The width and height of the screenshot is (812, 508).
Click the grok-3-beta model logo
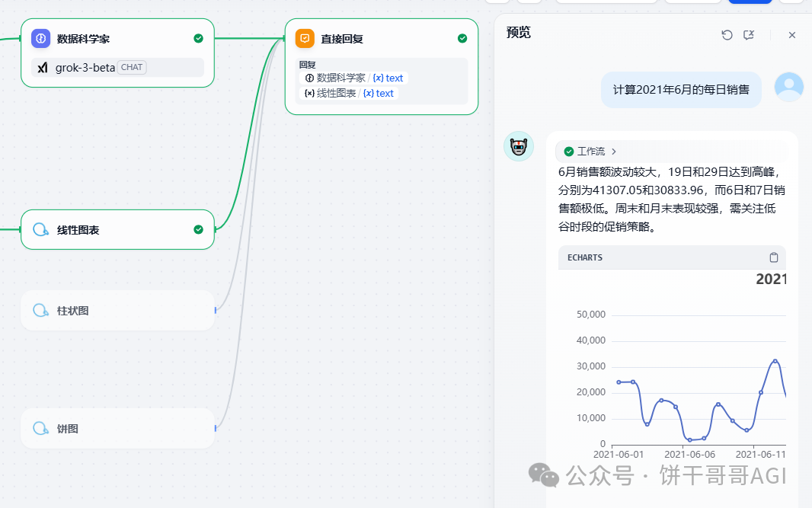(x=43, y=67)
